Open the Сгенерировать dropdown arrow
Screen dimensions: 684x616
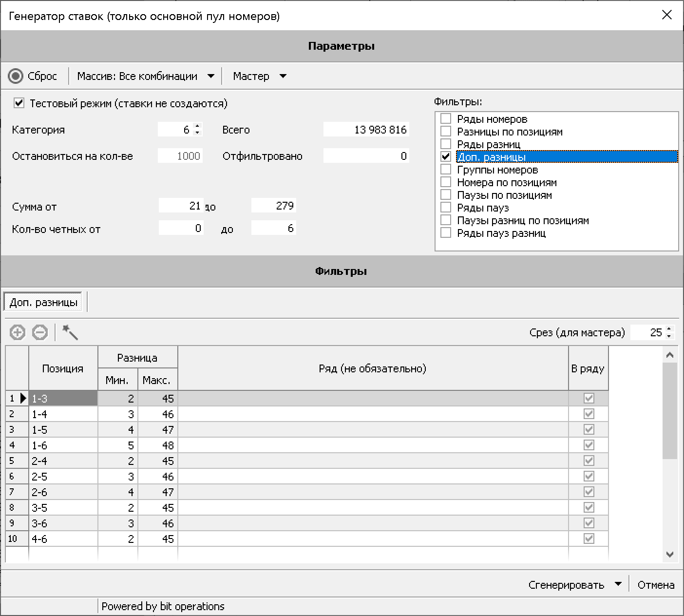[618, 584]
